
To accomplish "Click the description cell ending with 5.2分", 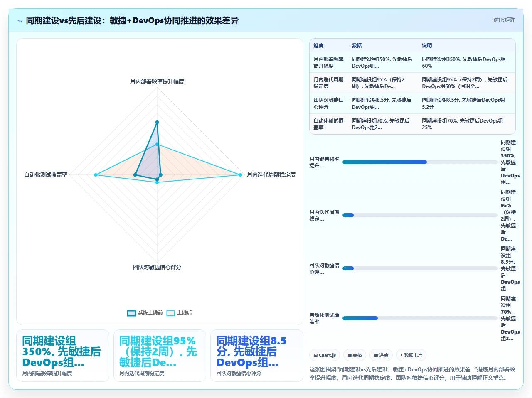I will 466,103.
